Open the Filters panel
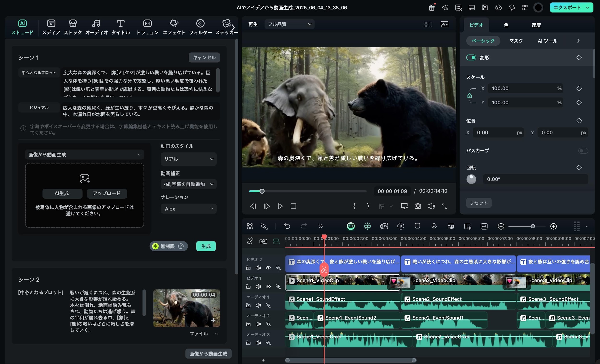600x364 pixels. (x=200, y=27)
